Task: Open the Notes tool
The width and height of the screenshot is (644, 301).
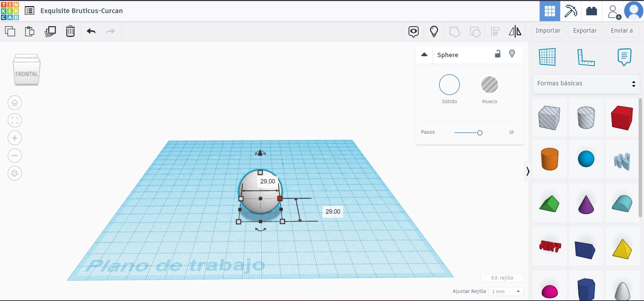Action: [624, 57]
